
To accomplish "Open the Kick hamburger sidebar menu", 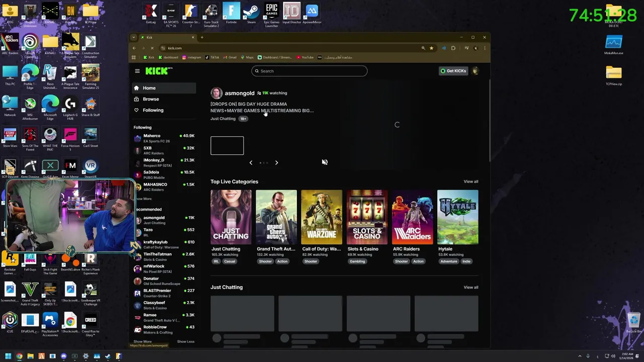I will pyautogui.click(x=137, y=71).
